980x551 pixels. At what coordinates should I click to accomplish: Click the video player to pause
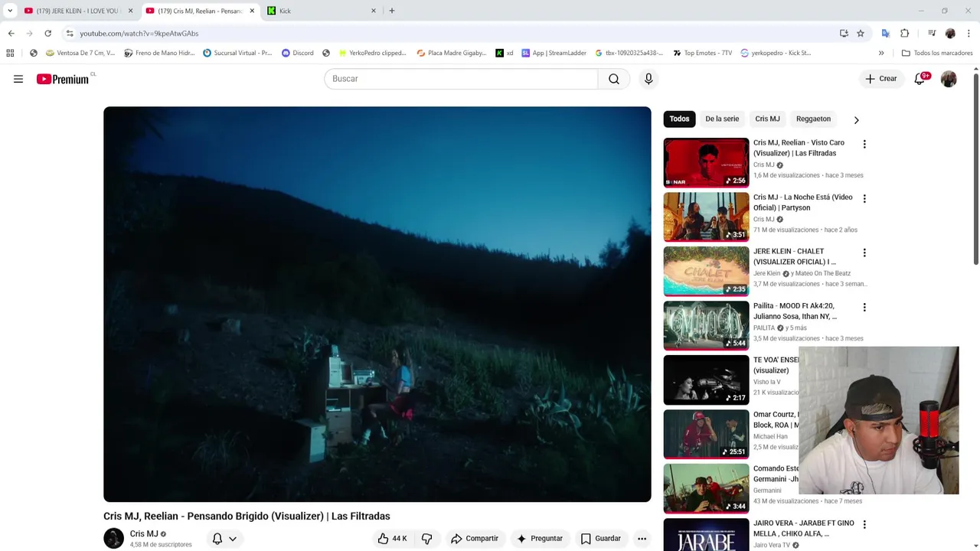(377, 304)
